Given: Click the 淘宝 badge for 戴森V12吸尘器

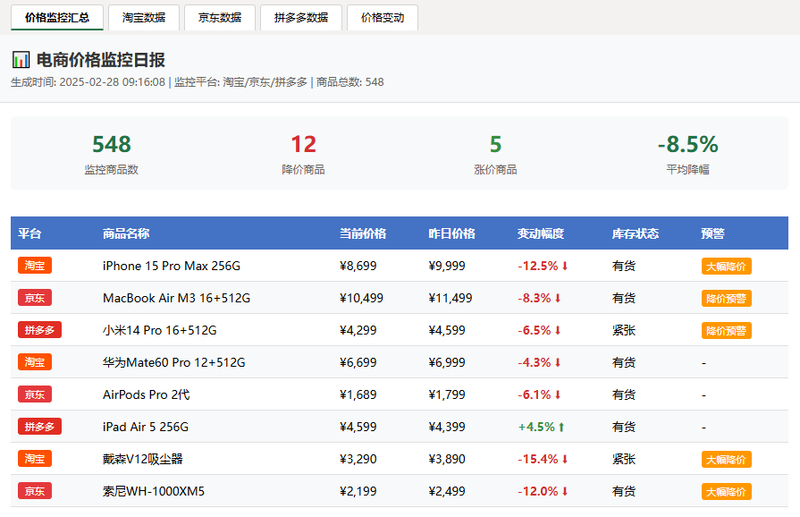Looking at the screenshot, I should (x=35, y=458).
